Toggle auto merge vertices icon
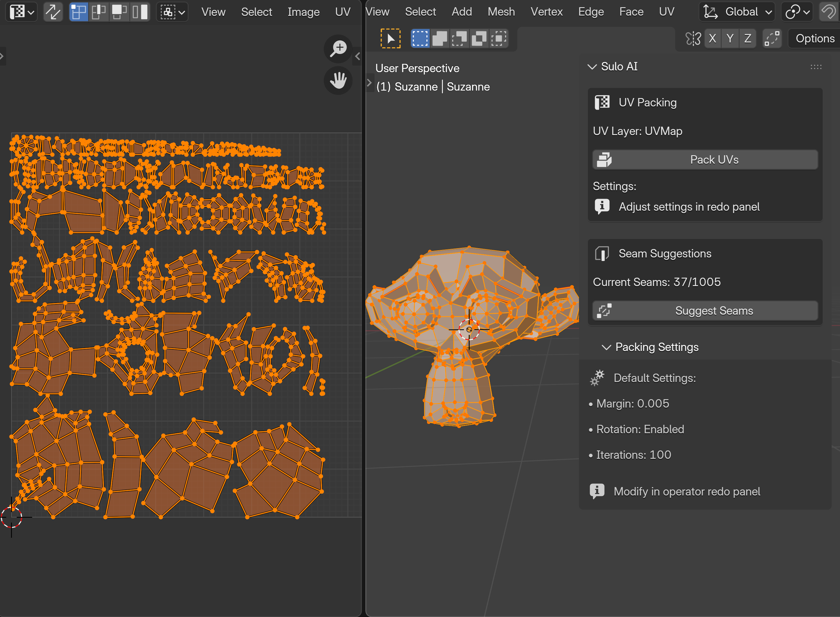The width and height of the screenshot is (840, 617). pyautogui.click(x=772, y=39)
